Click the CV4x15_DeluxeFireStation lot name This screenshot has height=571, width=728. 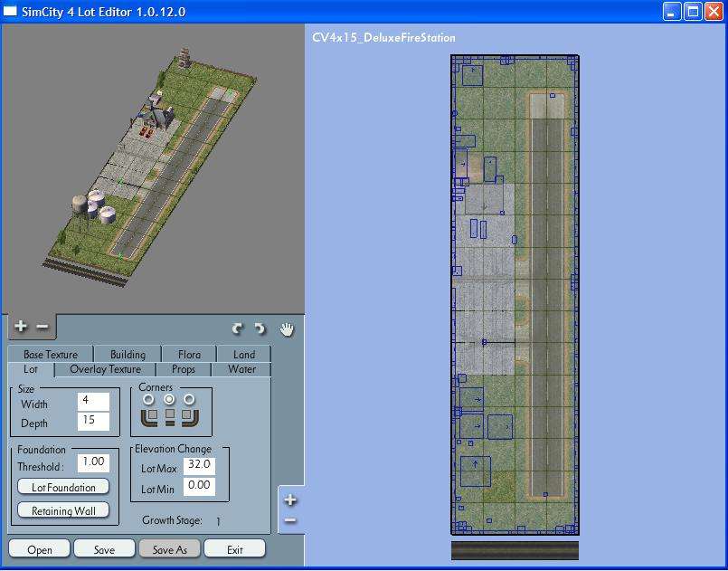[383, 38]
